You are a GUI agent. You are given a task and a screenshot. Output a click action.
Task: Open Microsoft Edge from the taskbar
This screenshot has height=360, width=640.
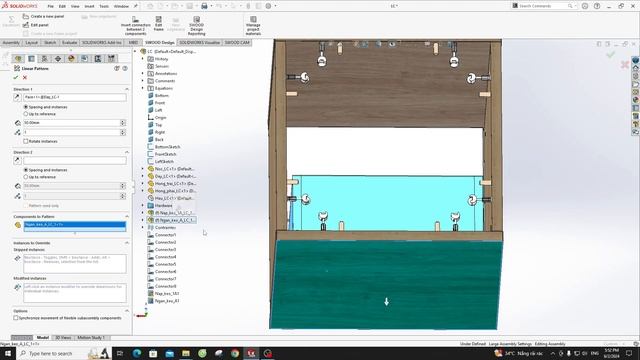[136, 353]
